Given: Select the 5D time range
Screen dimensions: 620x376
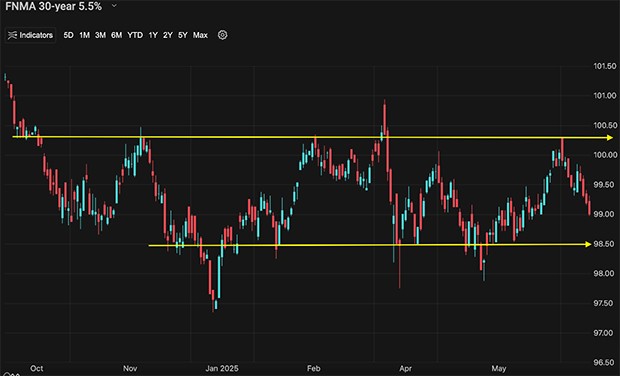Looking at the screenshot, I should pyautogui.click(x=68, y=35).
